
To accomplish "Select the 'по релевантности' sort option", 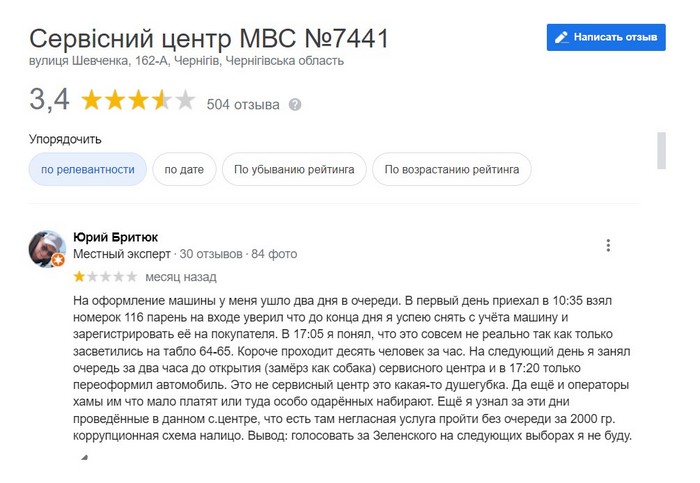I will click(x=88, y=170).
